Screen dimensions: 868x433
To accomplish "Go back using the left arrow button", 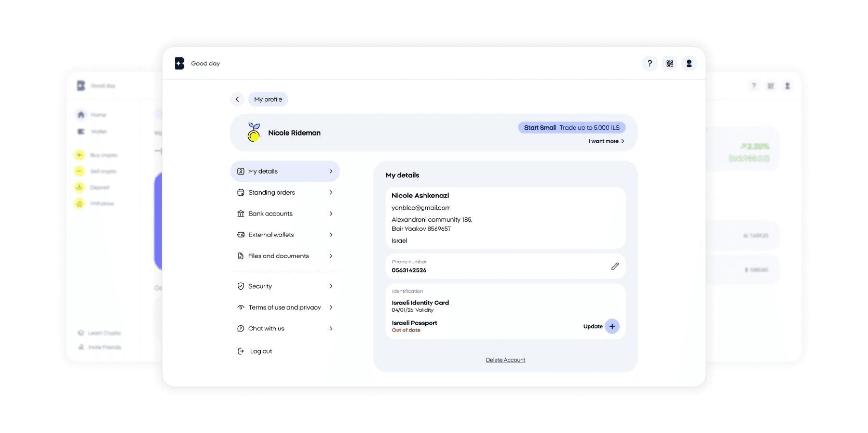I will (x=237, y=99).
